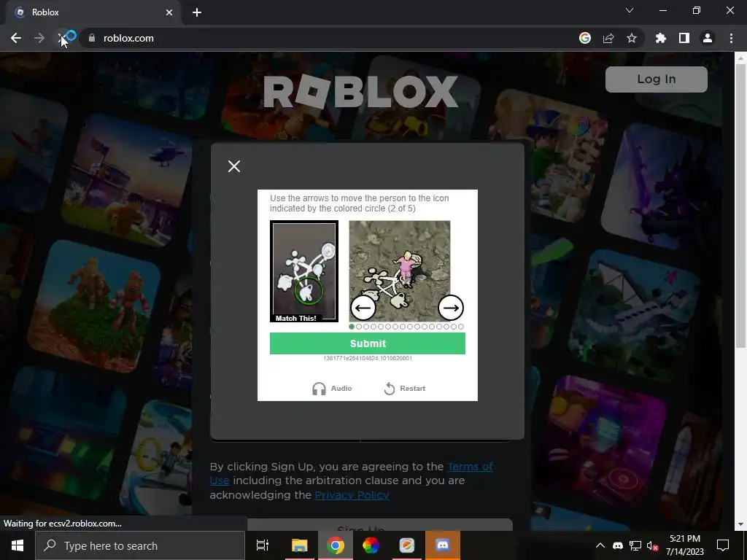Stop loading the page
The image size is (747, 560).
pyautogui.click(x=62, y=38)
